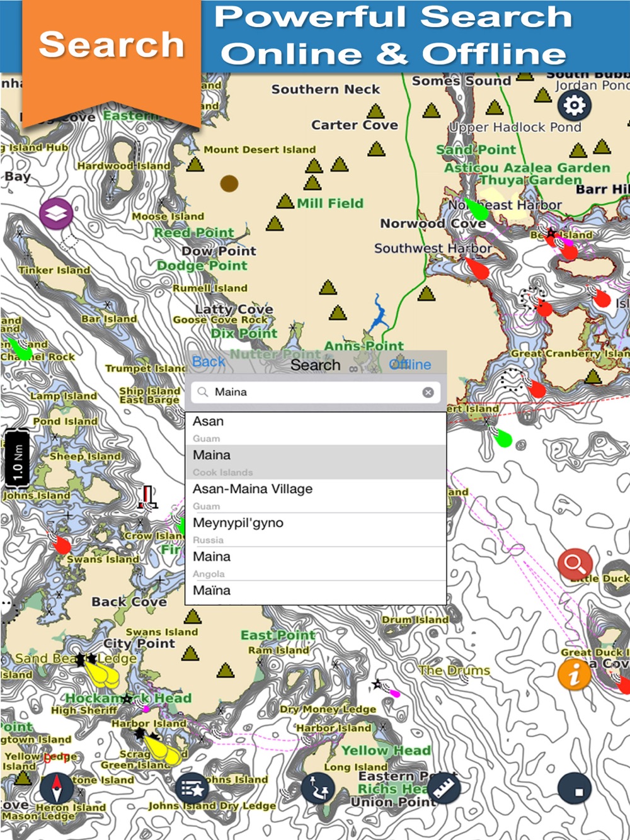Image resolution: width=630 pixels, height=840 pixels.
Task: Tap the Asticou Azalea Garden label
Action: [527, 167]
